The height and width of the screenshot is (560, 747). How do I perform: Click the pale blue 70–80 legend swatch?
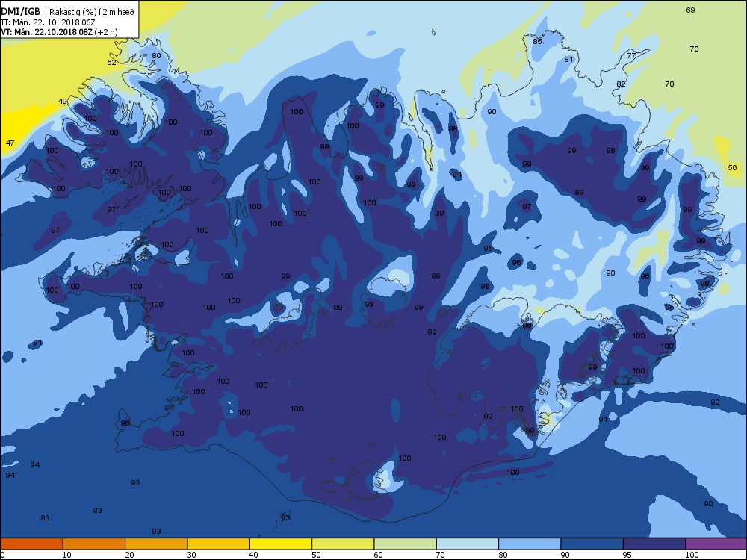coord(468,544)
